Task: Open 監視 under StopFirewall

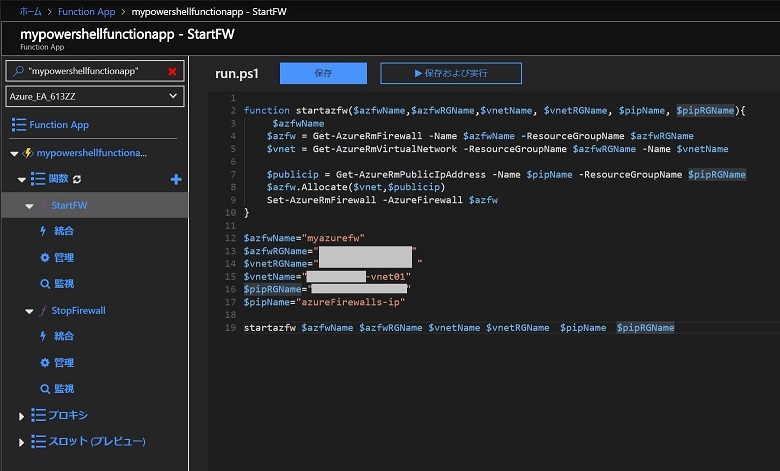Action: tap(63, 388)
